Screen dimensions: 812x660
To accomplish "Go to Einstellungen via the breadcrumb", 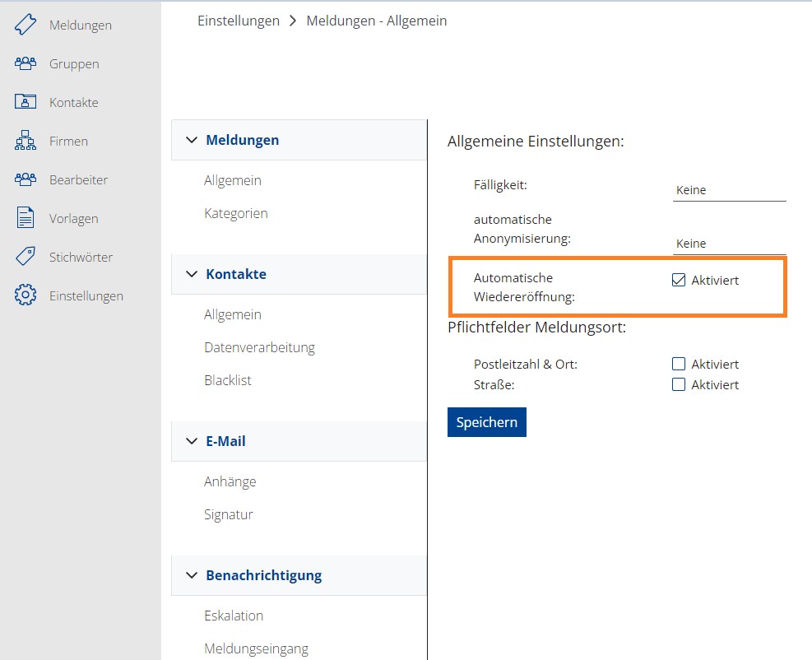I will [x=239, y=21].
